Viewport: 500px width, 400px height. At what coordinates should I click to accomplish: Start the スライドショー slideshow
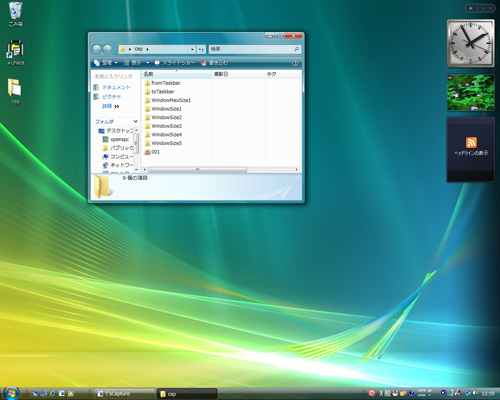pyautogui.click(x=175, y=63)
